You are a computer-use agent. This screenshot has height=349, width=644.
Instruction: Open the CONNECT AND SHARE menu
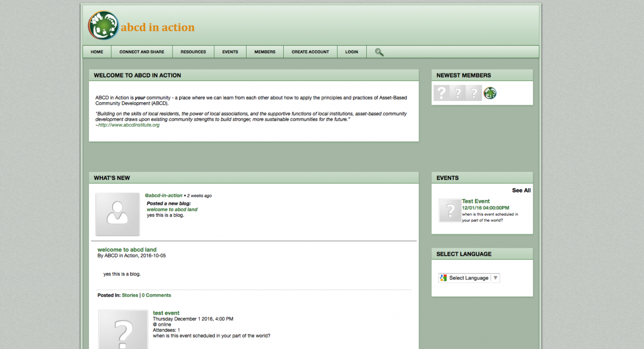(142, 52)
